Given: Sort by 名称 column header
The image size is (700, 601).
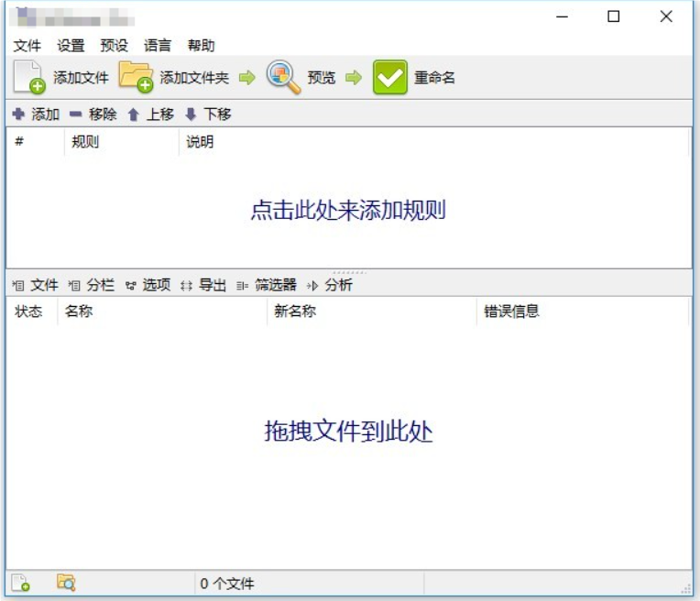Looking at the screenshot, I should click(x=162, y=311).
